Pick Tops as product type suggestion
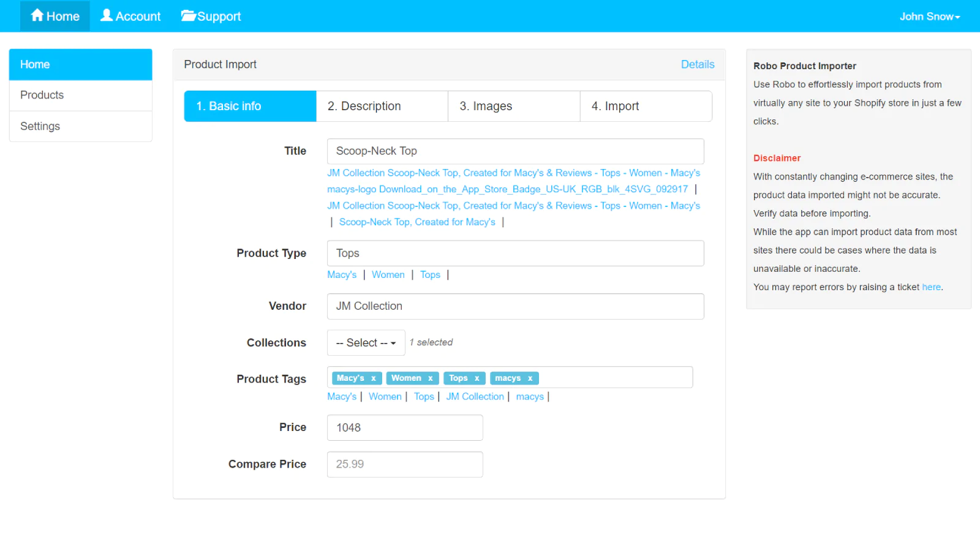Viewport: 980px width, 551px height. tap(430, 275)
